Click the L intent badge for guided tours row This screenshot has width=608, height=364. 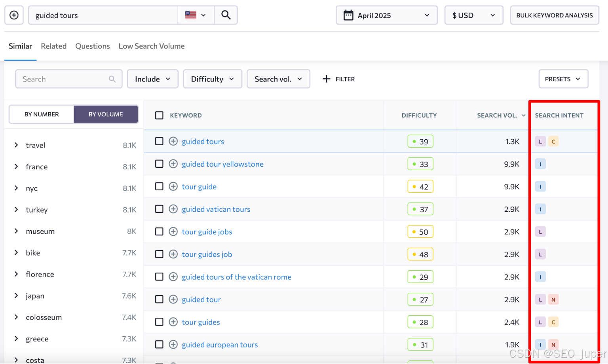[x=540, y=141]
